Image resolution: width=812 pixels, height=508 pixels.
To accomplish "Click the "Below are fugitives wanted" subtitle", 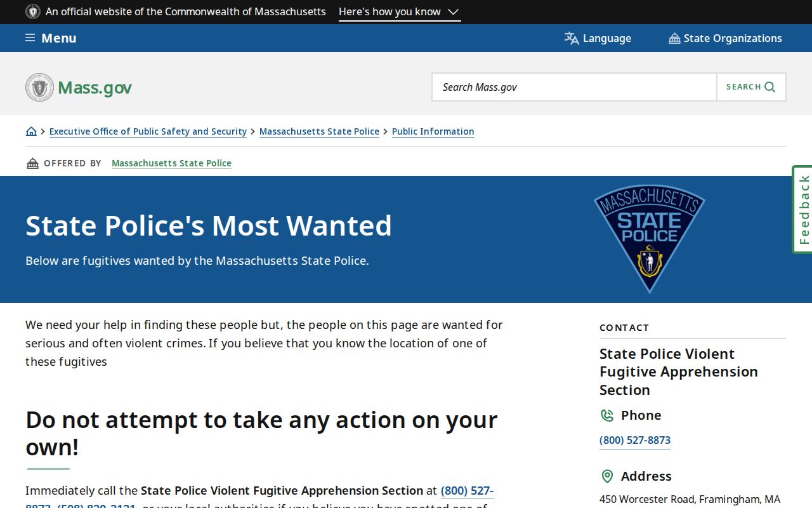I will click(x=197, y=260).
